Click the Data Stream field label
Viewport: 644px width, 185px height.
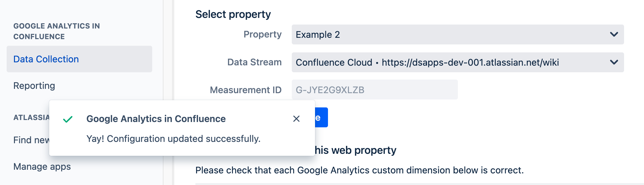point(254,62)
